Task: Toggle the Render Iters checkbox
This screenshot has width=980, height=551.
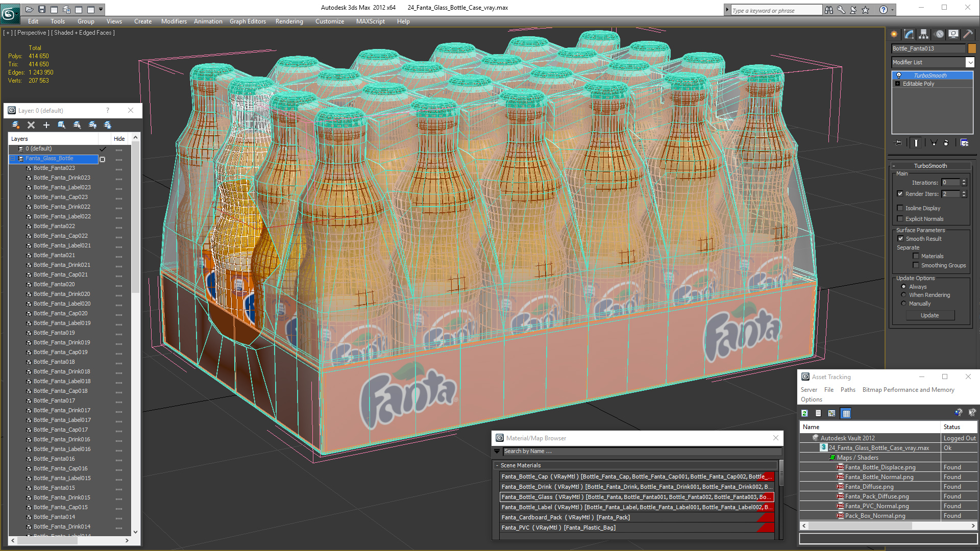Action: tap(900, 194)
